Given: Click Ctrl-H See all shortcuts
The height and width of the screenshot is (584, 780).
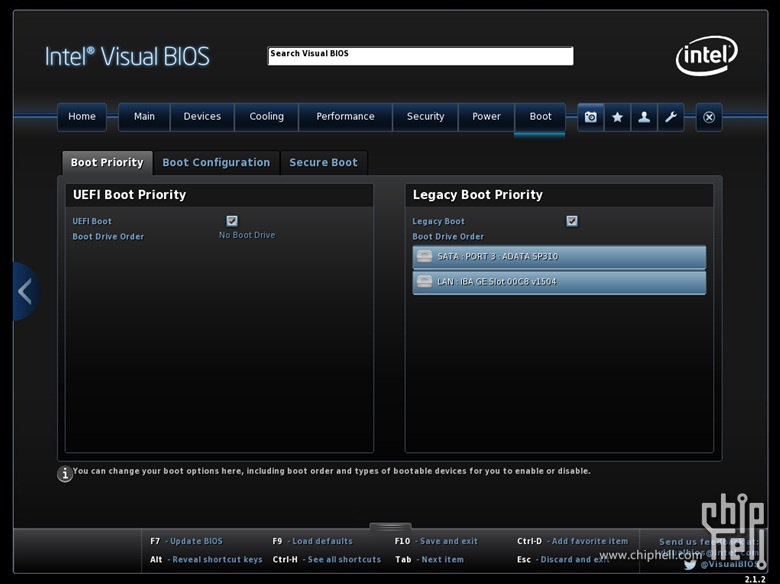Looking at the screenshot, I should coord(327,560).
